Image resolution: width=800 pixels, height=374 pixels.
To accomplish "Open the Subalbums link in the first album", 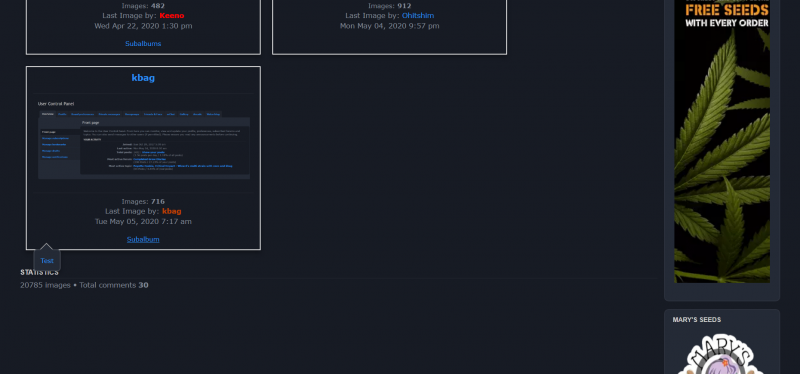I will [x=143, y=44].
